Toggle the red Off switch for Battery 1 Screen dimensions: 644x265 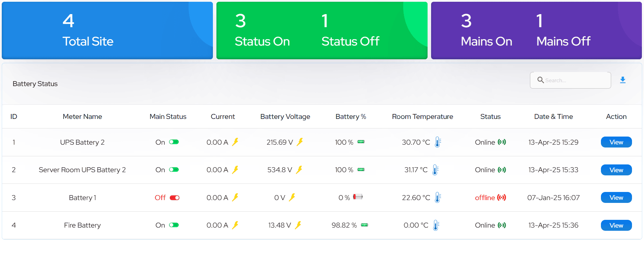pos(175,198)
